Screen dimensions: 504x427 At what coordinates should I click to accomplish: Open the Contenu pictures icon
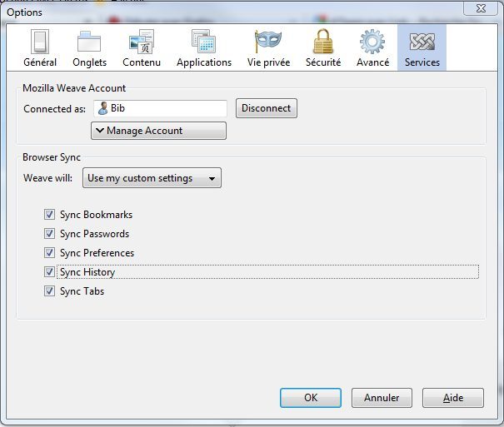tap(142, 42)
